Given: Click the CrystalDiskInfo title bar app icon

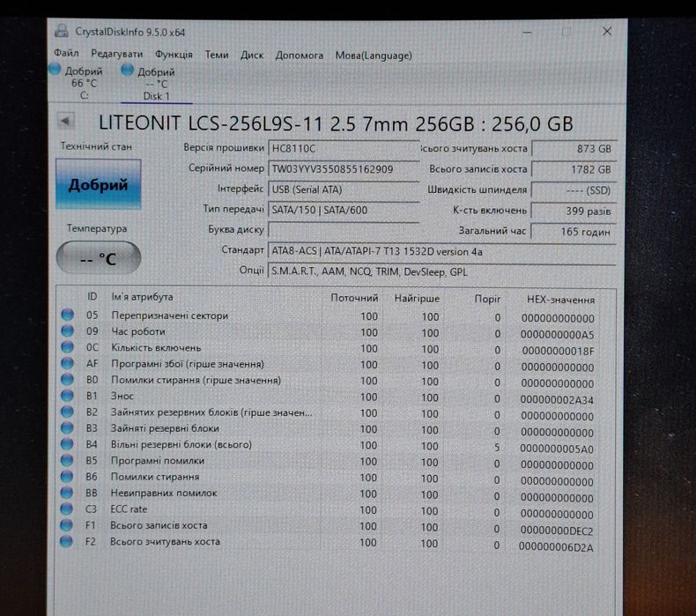Looking at the screenshot, I should (x=62, y=31).
